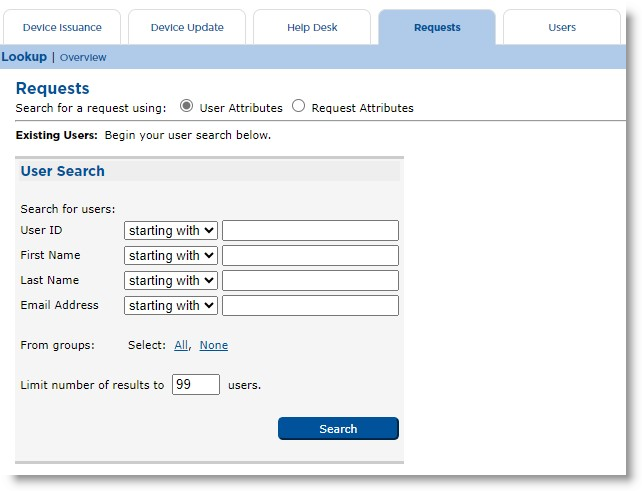
Task: Click the 'Search for a request using:' text
Action: coord(91,108)
